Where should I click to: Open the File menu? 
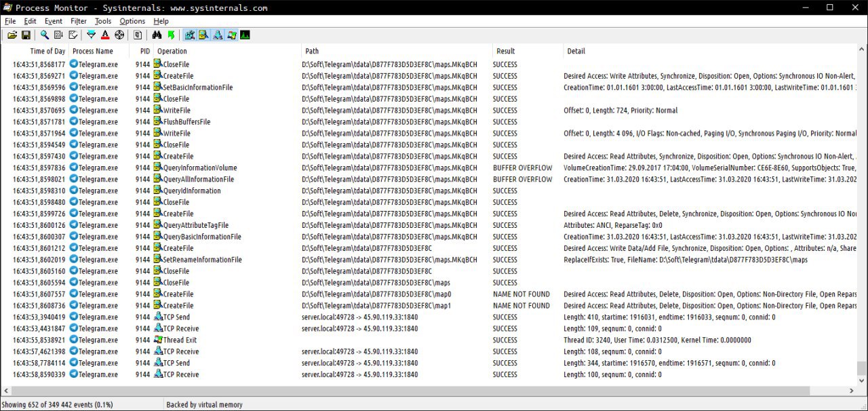10,21
